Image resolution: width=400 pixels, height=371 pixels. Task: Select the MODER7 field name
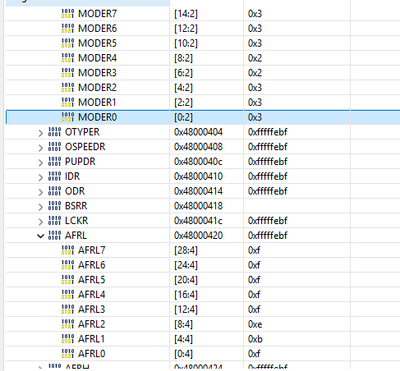click(97, 14)
